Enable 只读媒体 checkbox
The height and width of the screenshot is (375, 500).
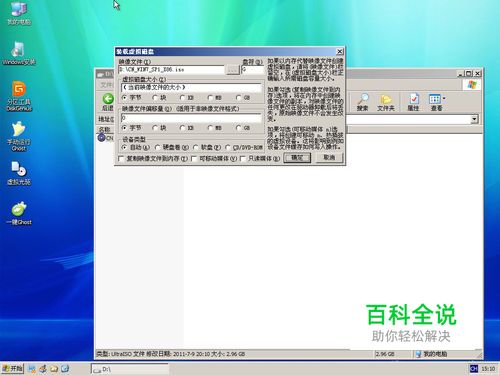point(243,159)
